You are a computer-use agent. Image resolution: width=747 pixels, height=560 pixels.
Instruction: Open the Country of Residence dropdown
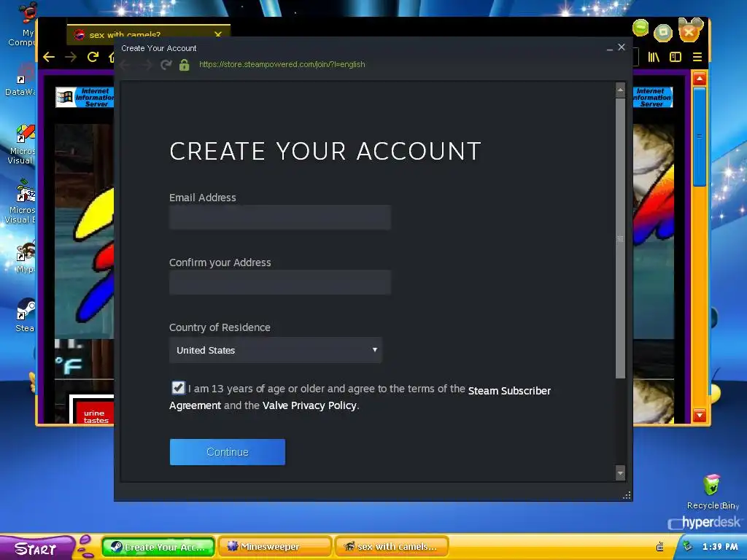[276, 351]
